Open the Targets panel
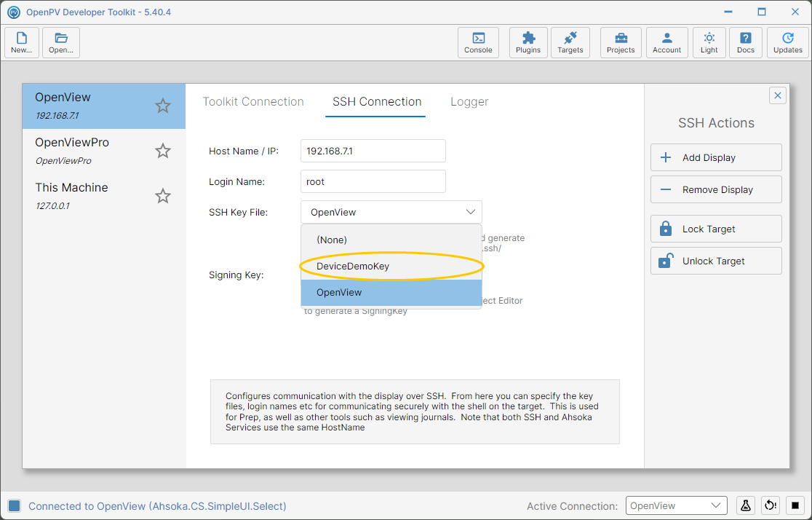This screenshot has height=520, width=812. click(x=570, y=42)
